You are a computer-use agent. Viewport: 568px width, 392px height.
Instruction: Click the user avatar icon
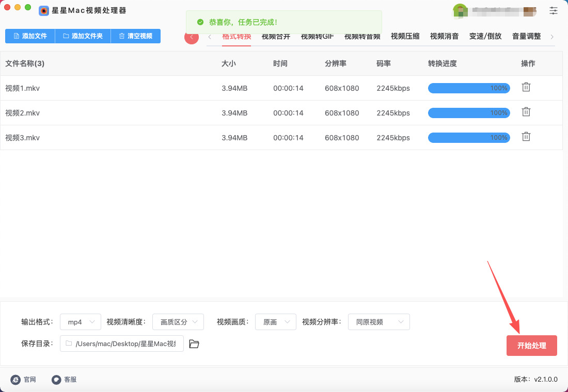pyautogui.click(x=460, y=10)
